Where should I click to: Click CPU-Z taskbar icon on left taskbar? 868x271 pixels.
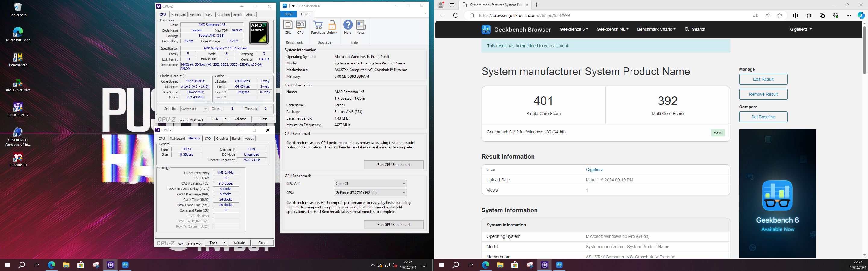(x=111, y=265)
